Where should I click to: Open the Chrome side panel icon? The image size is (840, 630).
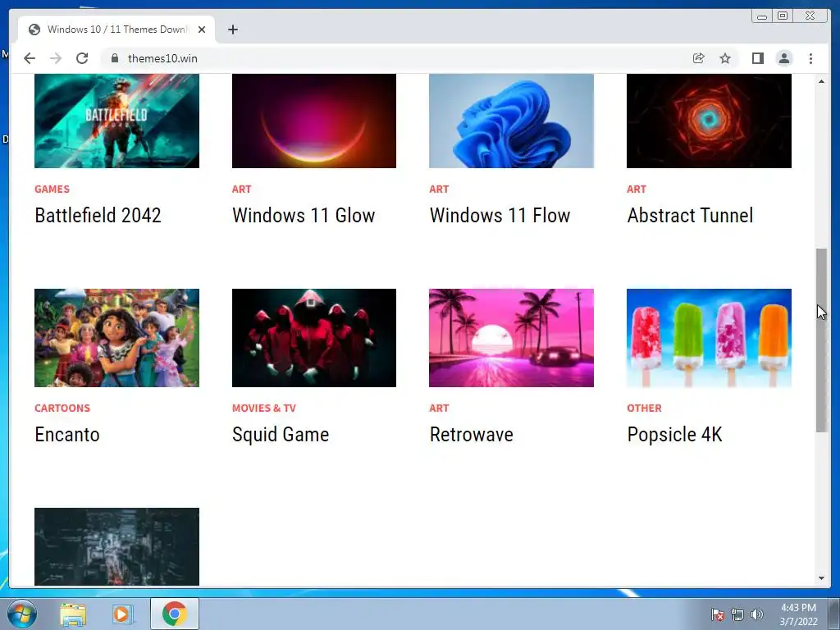757,58
